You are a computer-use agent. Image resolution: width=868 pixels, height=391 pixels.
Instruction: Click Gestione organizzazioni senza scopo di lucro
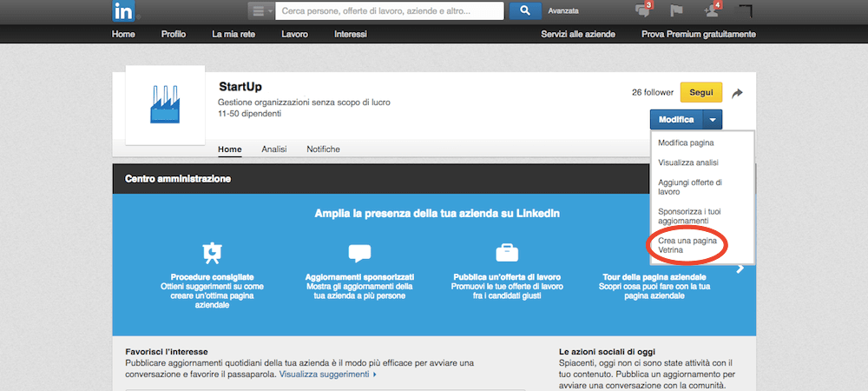[304, 103]
